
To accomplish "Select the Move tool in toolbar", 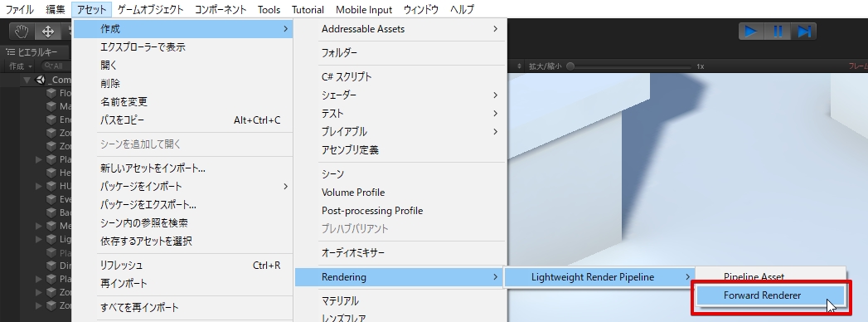I will pos(48,32).
